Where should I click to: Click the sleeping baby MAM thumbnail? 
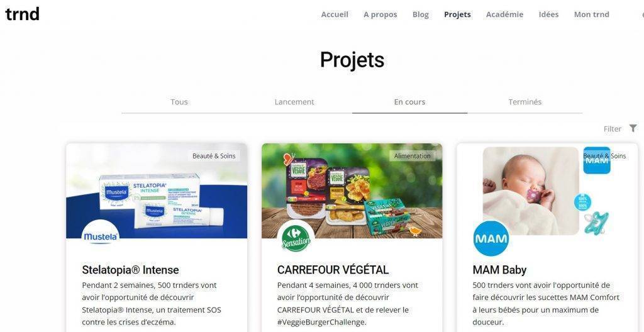pyautogui.click(x=531, y=191)
